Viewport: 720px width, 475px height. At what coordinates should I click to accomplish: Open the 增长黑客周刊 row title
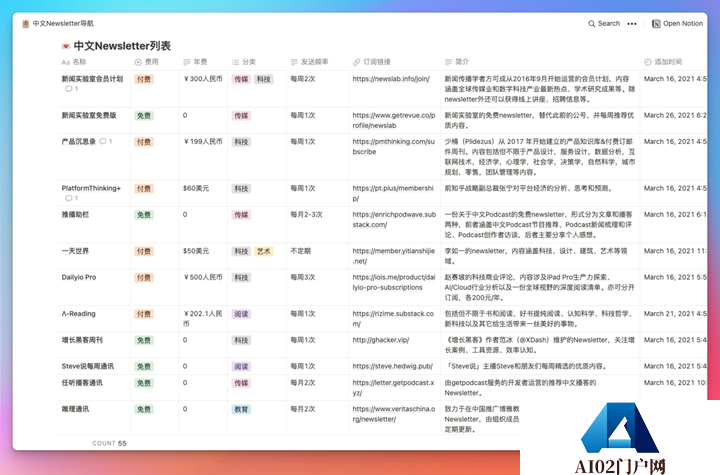point(82,340)
